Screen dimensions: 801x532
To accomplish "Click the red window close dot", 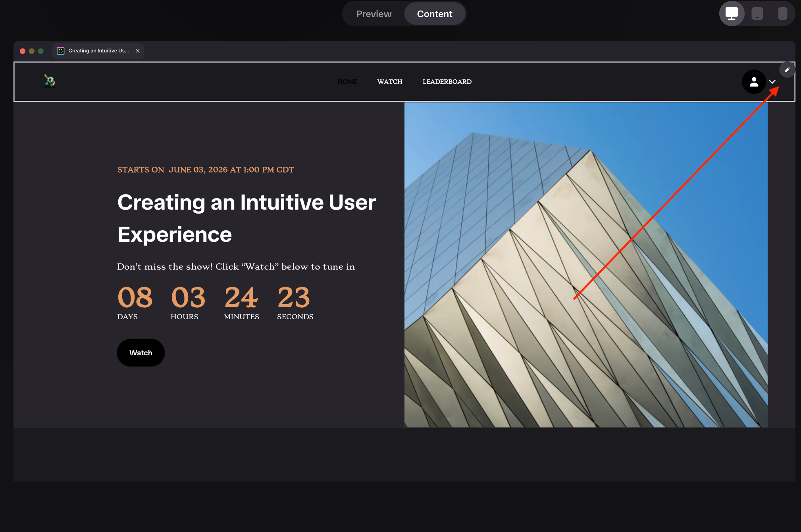I will 23,51.
